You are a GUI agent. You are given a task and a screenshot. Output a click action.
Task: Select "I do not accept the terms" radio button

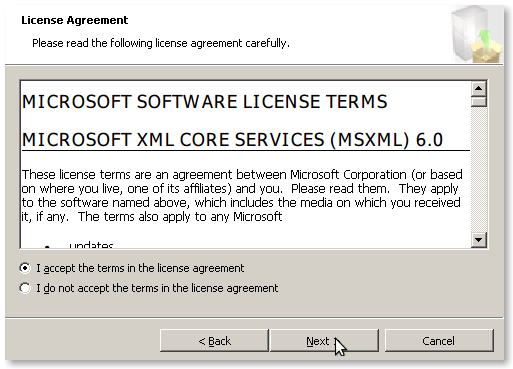pos(25,288)
